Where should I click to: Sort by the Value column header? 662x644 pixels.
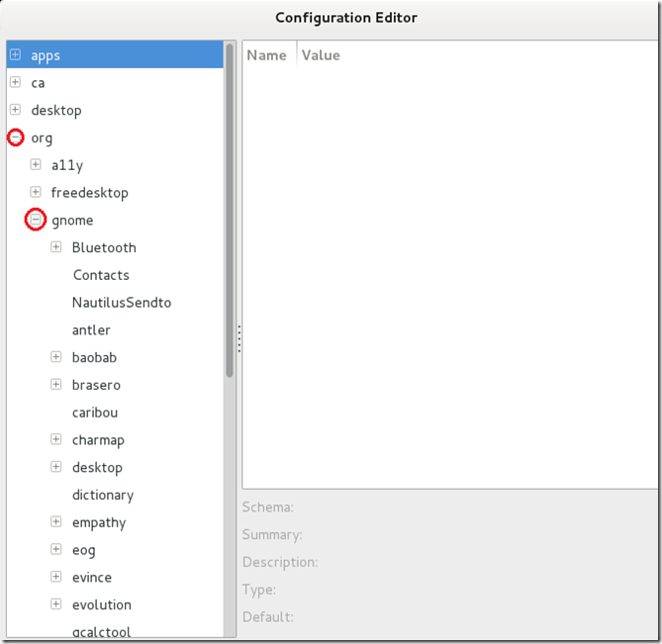477,54
